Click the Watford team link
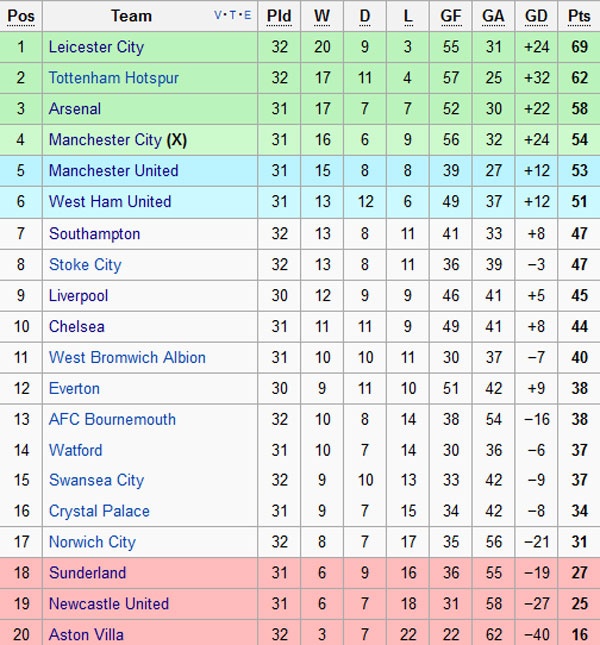The height and width of the screenshot is (645, 600). point(76,450)
